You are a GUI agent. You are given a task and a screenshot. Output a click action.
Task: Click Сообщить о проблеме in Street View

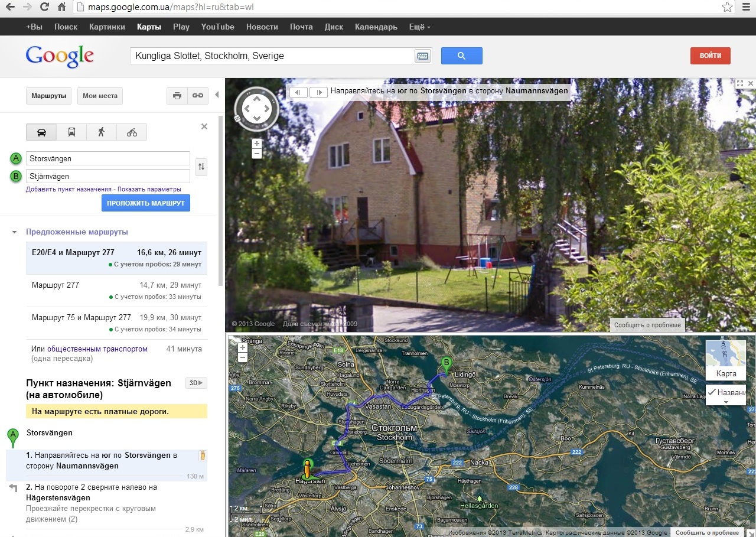pyautogui.click(x=647, y=325)
